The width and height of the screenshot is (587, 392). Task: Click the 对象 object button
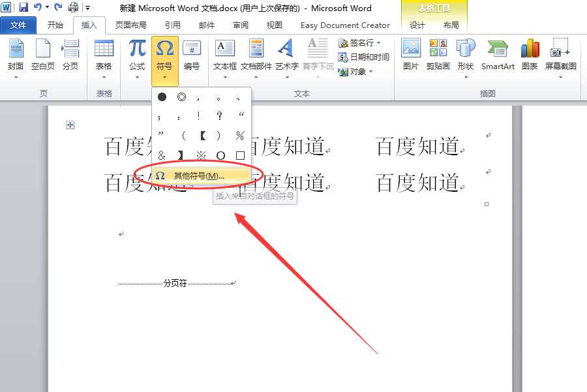352,72
